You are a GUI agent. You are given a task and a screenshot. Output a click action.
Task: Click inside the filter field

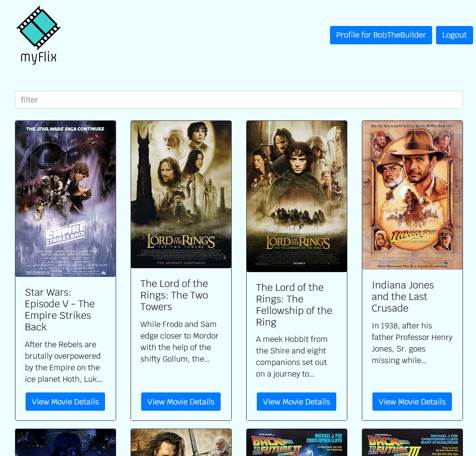238,100
